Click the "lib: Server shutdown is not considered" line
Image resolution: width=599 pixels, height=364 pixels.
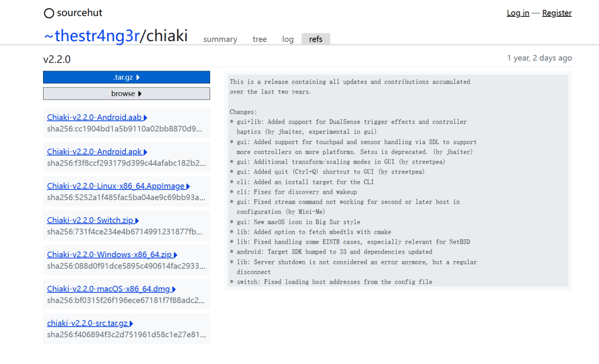(x=353, y=262)
